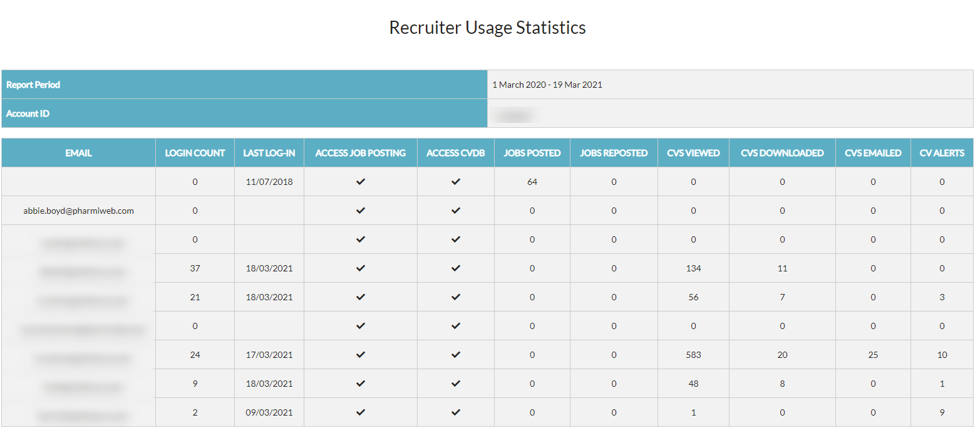
Task: Click the 18/03/2021 date in login count 21 row
Action: 269,297
